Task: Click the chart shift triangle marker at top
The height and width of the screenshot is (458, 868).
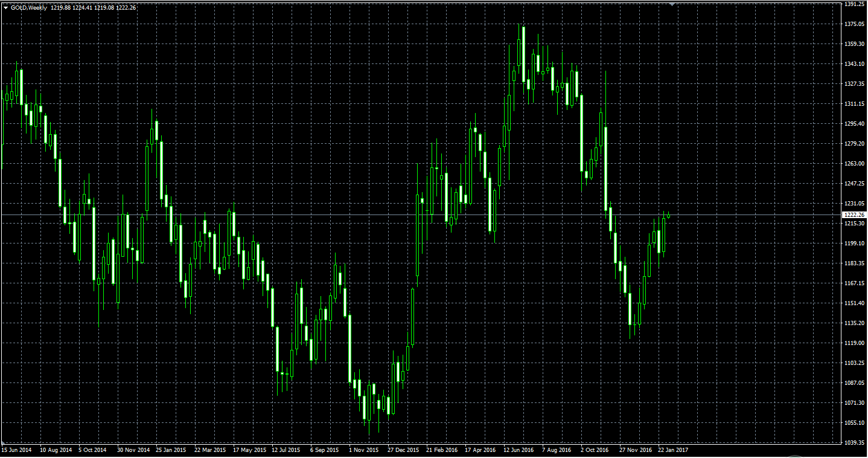Action: 672,4
